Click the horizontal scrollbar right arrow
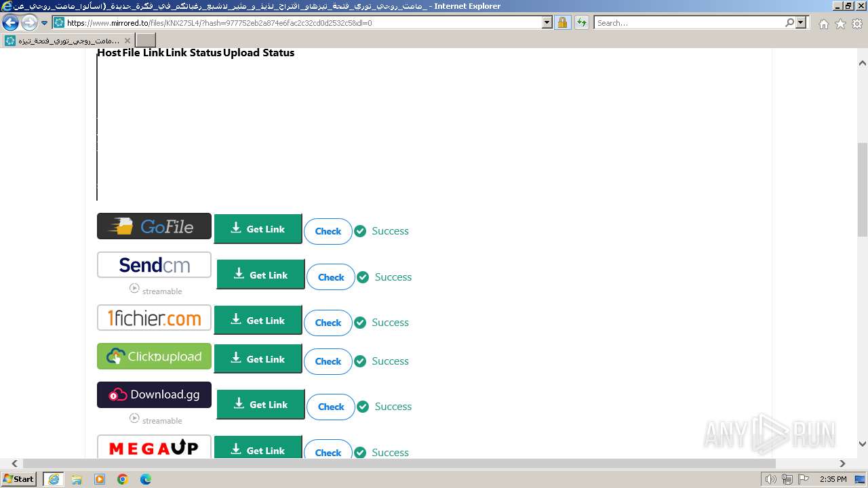 tap(842, 464)
